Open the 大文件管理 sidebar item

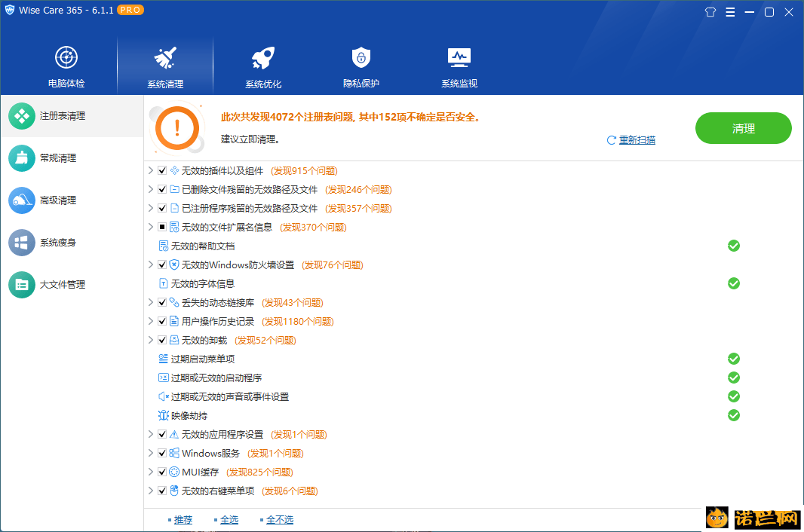(72, 284)
